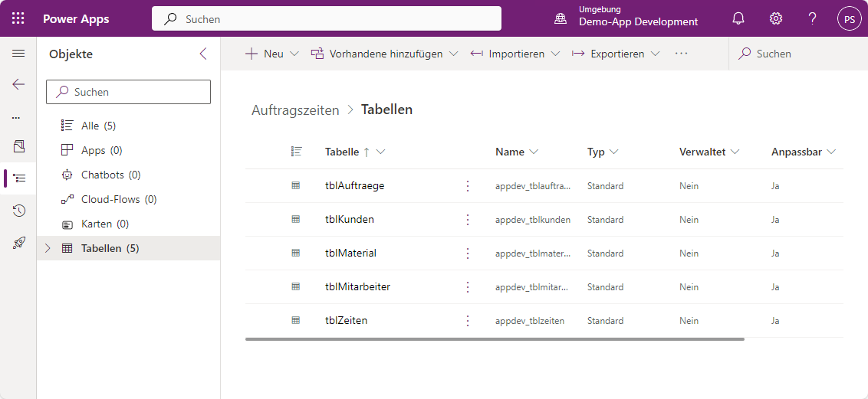Click the back arrow in left rail
The height and width of the screenshot is (399, 868).
coord(18,84)
